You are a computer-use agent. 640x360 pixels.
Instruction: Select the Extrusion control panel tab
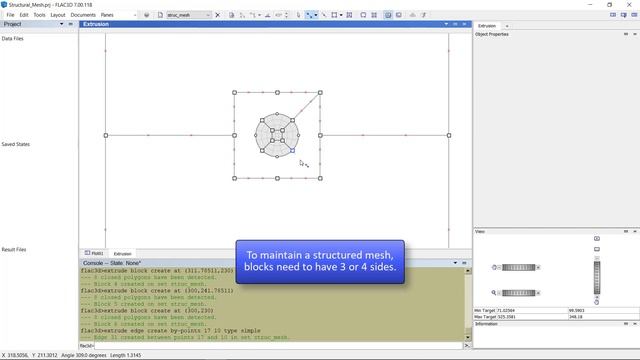pos(487,26)
